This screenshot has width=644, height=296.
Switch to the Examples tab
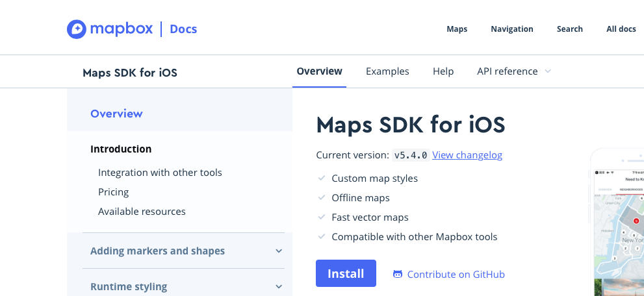coord(387,71)
